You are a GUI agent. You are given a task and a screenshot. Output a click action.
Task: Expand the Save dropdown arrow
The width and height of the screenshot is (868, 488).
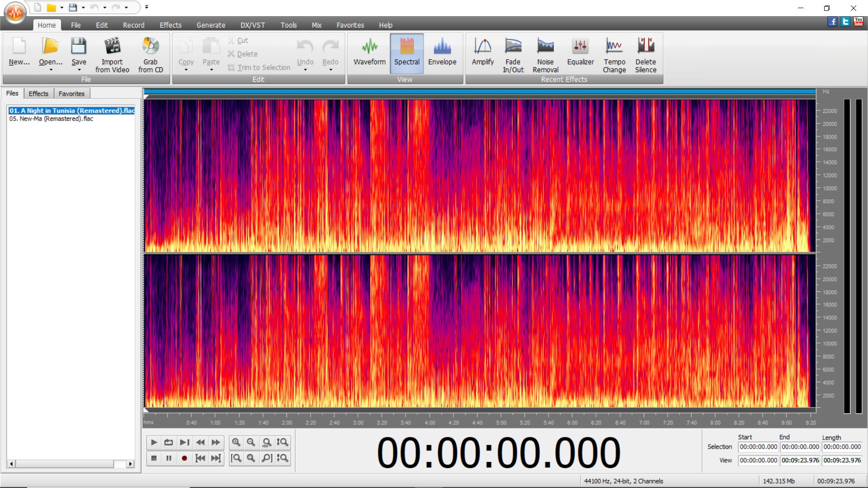click(x=79, y=70)
